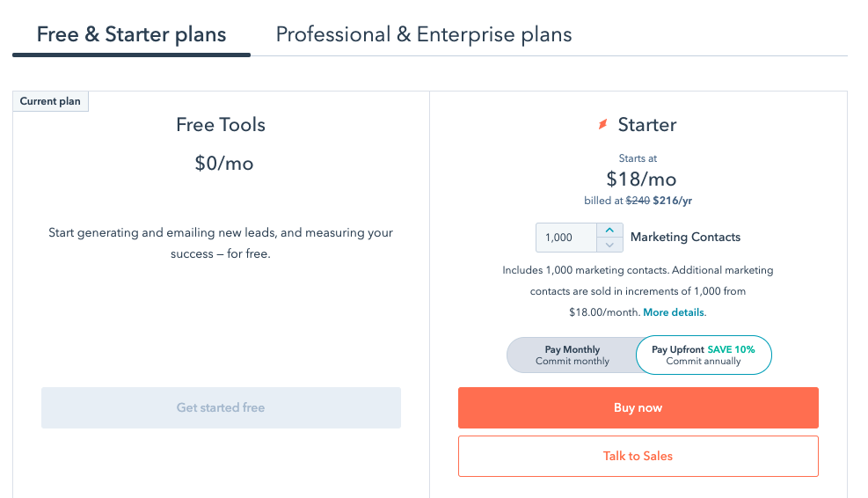868x498 pixels.
Task: Click the Talk to Sales button
Action: (638, 456)
